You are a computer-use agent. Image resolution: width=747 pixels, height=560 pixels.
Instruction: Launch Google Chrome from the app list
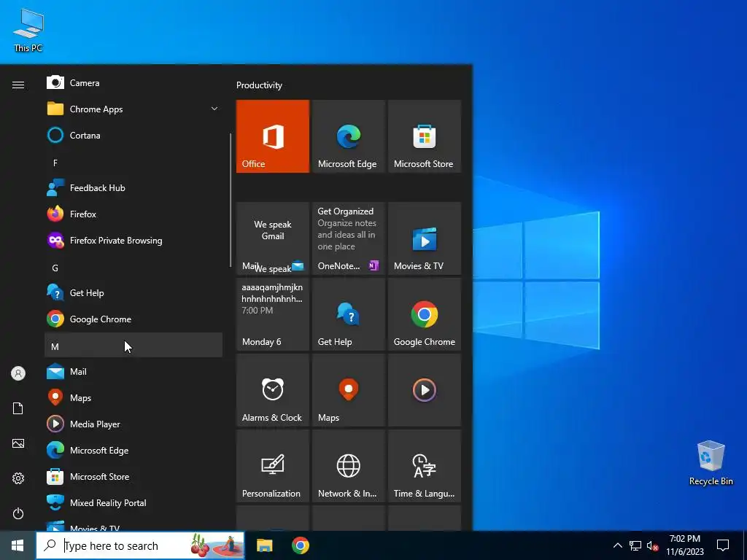pos(133,319)
